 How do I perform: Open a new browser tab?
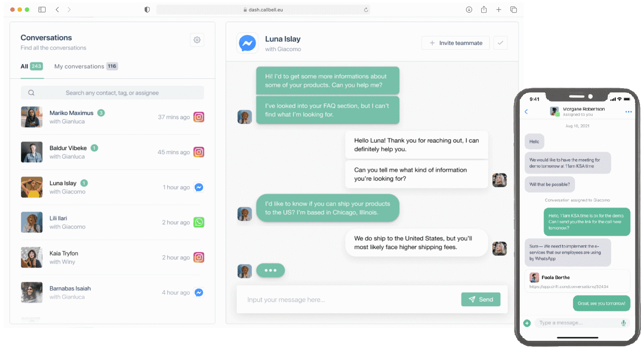[x=499, y=9]
